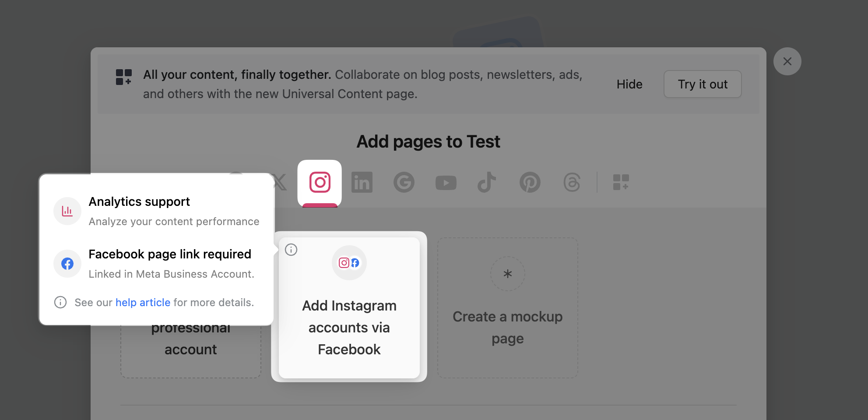
Task: Pick the Pinterest platform icon
Action: (x=530, y=183)
